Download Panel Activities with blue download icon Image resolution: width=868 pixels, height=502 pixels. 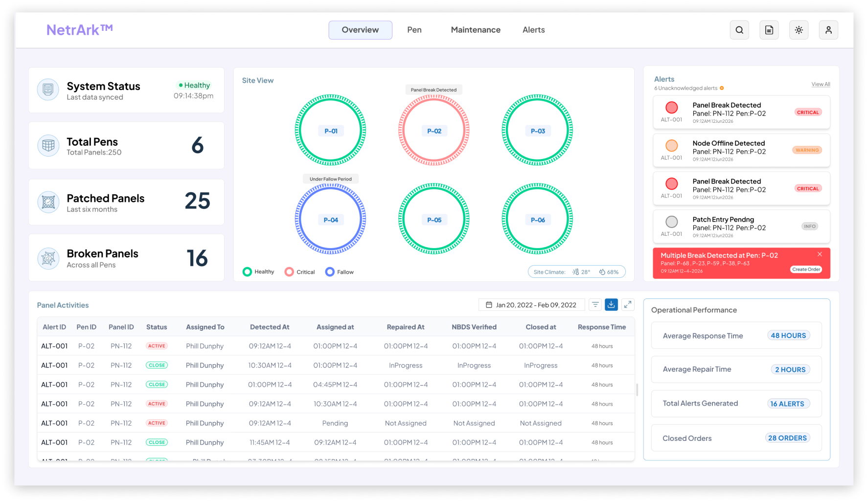click(x=611, y=305)
